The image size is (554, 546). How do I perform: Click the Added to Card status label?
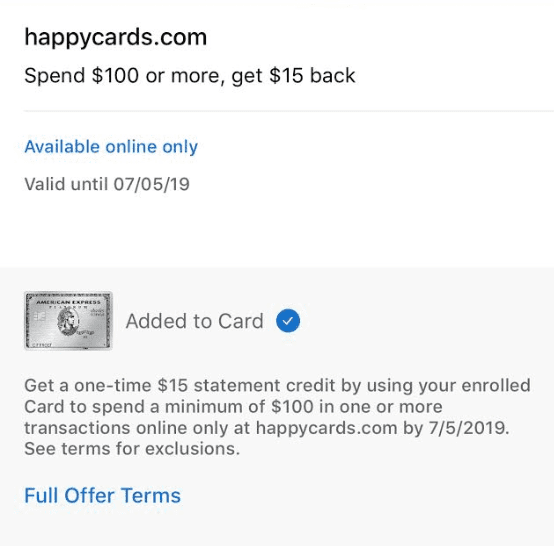tap(195, 321)
